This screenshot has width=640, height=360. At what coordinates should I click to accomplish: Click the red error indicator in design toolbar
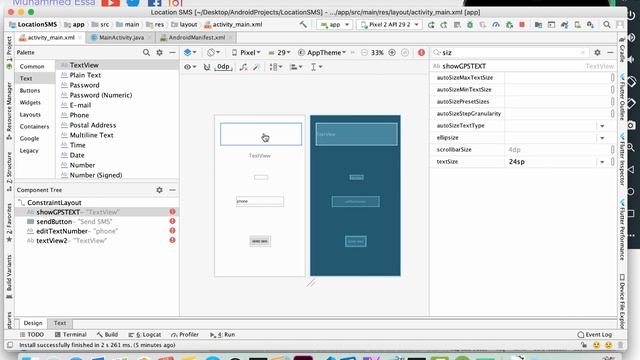pos(422,52)
